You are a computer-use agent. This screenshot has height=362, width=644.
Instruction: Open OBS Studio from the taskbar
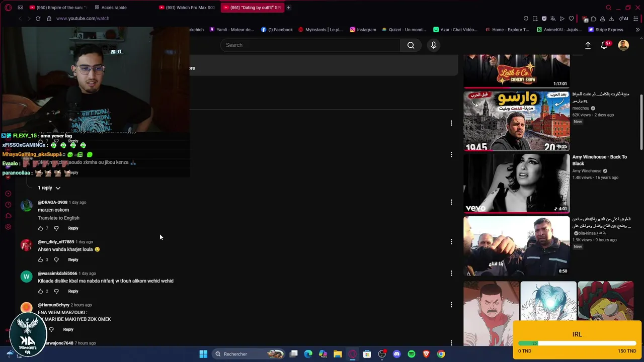click(382, 354)
